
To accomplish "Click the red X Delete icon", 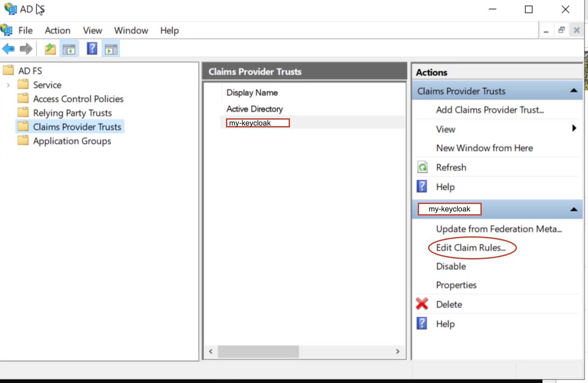I will pyautogui.click(x=422, y=304).
